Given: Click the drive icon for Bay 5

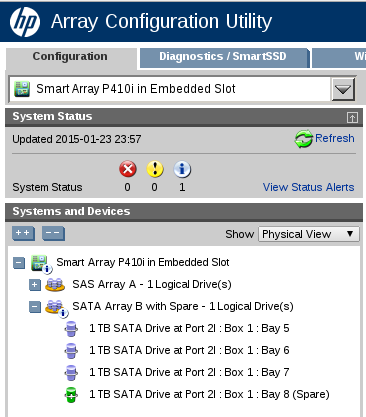Looking at the screenshot, I should click(71, 329).
